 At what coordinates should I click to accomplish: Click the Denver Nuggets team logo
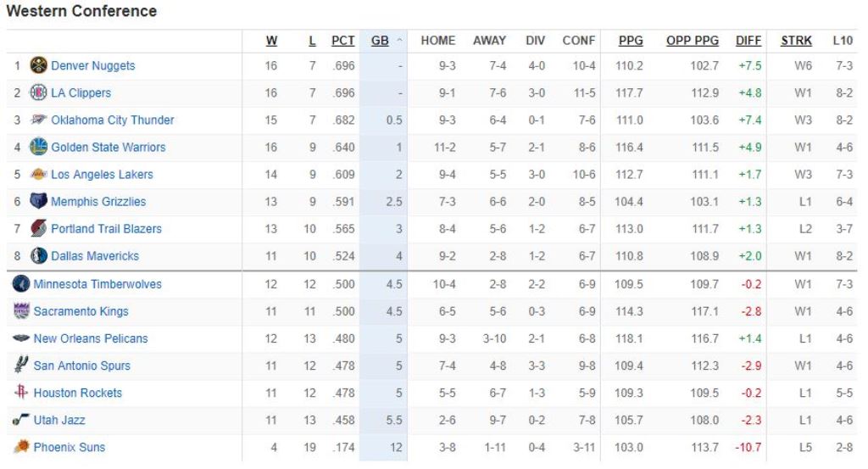tap(38, 65)
